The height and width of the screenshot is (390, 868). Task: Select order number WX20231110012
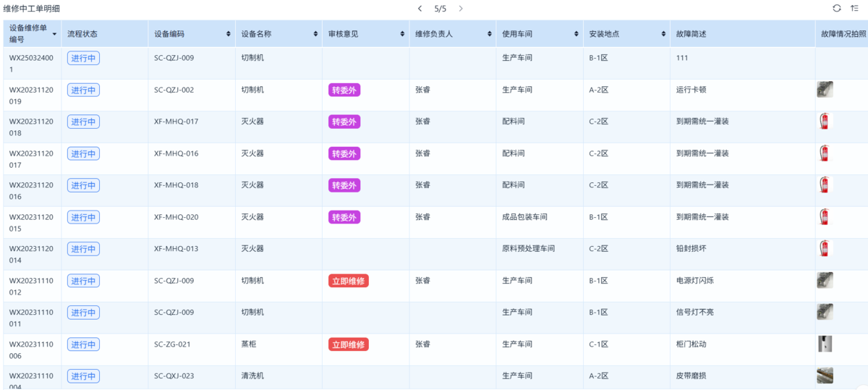click(x=30, y=287)
